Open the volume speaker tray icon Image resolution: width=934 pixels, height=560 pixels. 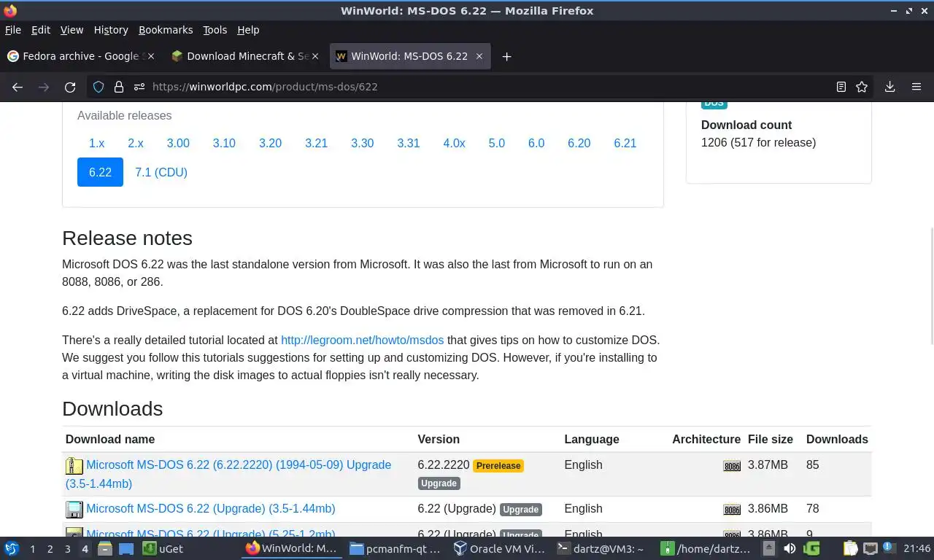[x=790, y=548]
